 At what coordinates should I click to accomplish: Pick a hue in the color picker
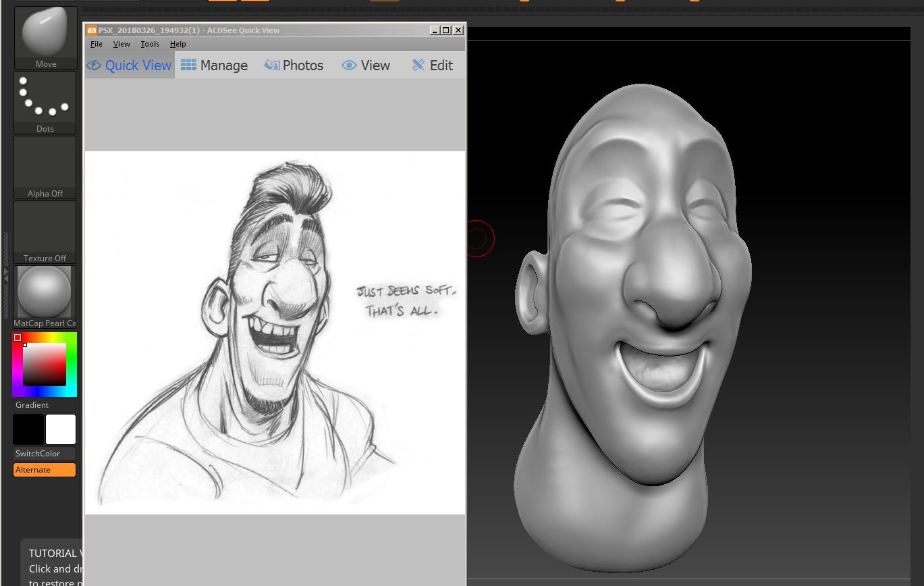tap(45, 365)
